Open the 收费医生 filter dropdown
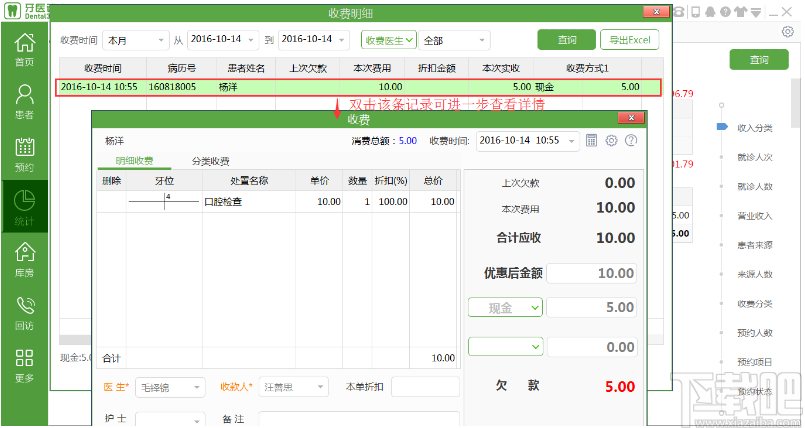This screenshot has height=428, width=805. click(389, 40)
